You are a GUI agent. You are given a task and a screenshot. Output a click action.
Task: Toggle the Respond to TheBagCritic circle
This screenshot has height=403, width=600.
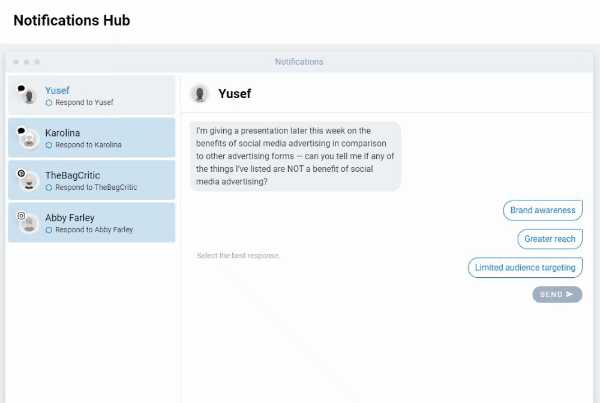coord(49,188)
